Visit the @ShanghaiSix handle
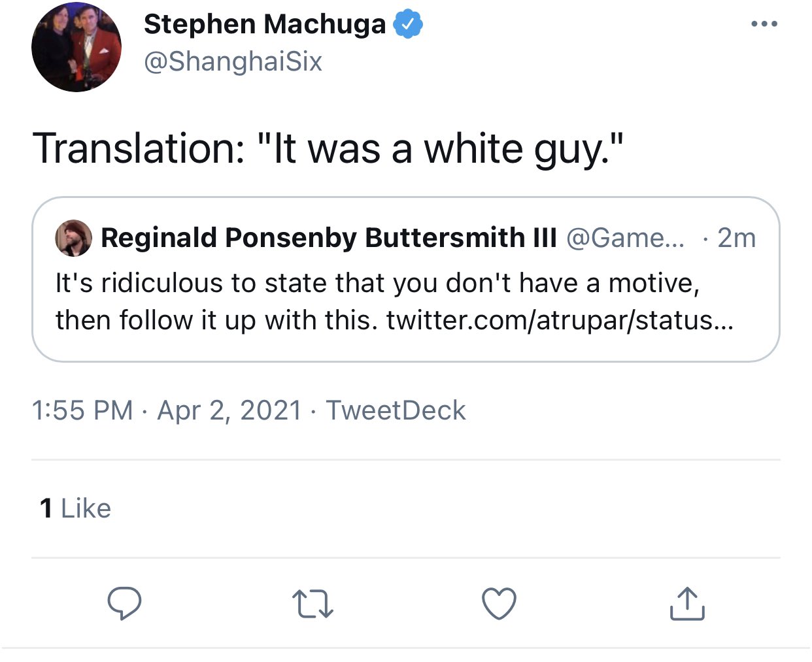This screenshot has height=662, width=812. coord(233,61)
